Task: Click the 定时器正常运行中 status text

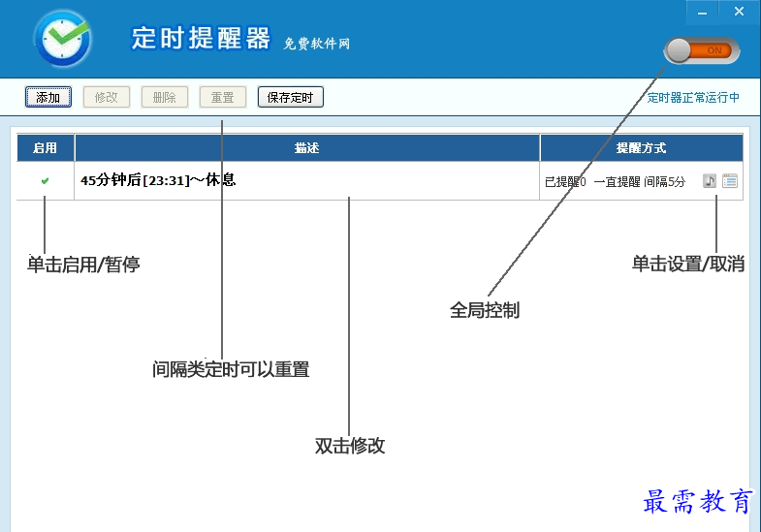Action: 693,98
